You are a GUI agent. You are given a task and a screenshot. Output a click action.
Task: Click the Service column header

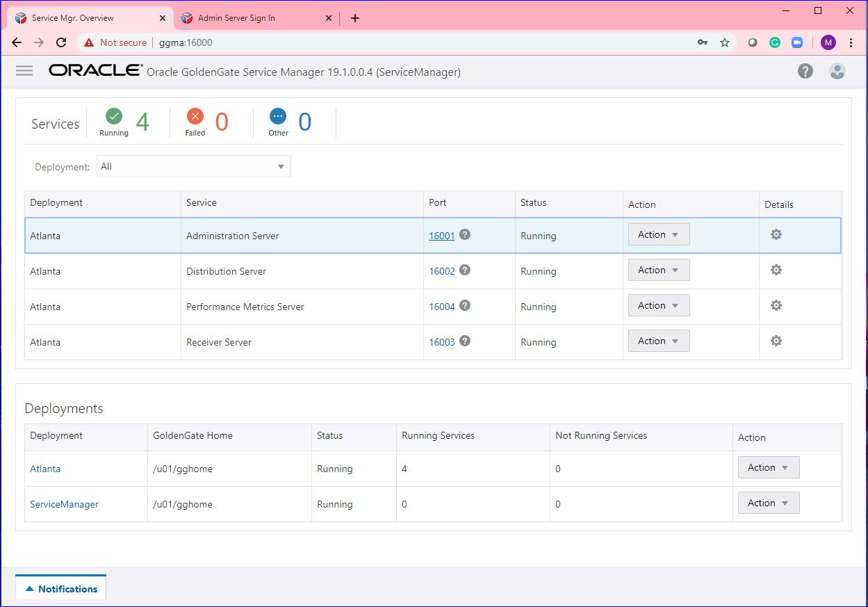click(x=302, y=203)
